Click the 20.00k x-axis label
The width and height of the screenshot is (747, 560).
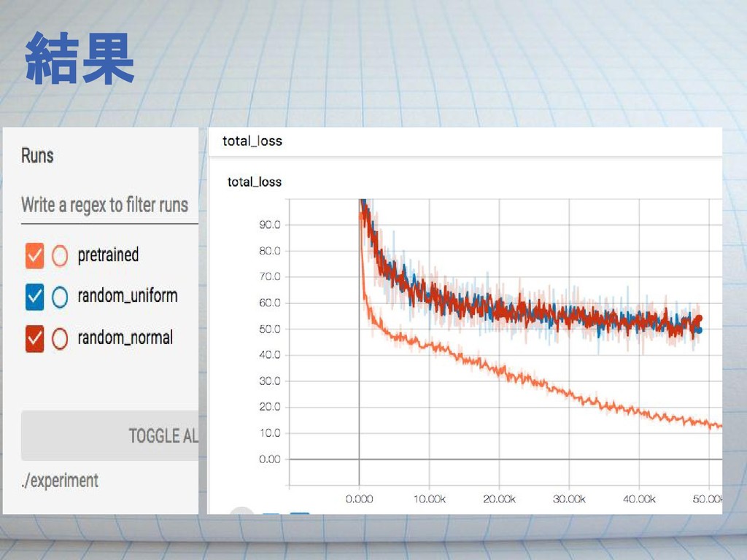click(499, 499)
